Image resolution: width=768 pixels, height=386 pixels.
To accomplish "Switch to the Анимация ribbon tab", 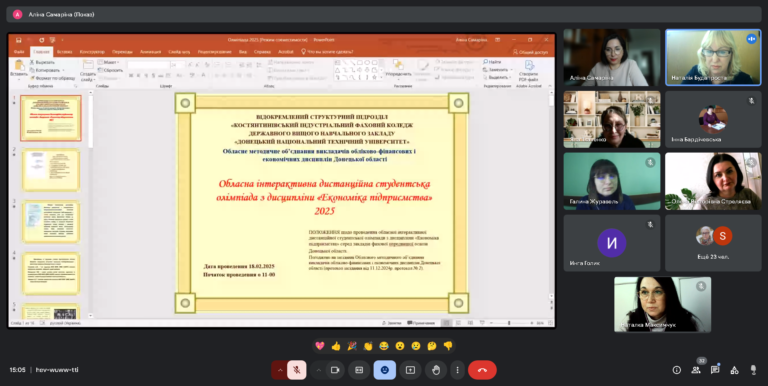I will click(150, 51).
